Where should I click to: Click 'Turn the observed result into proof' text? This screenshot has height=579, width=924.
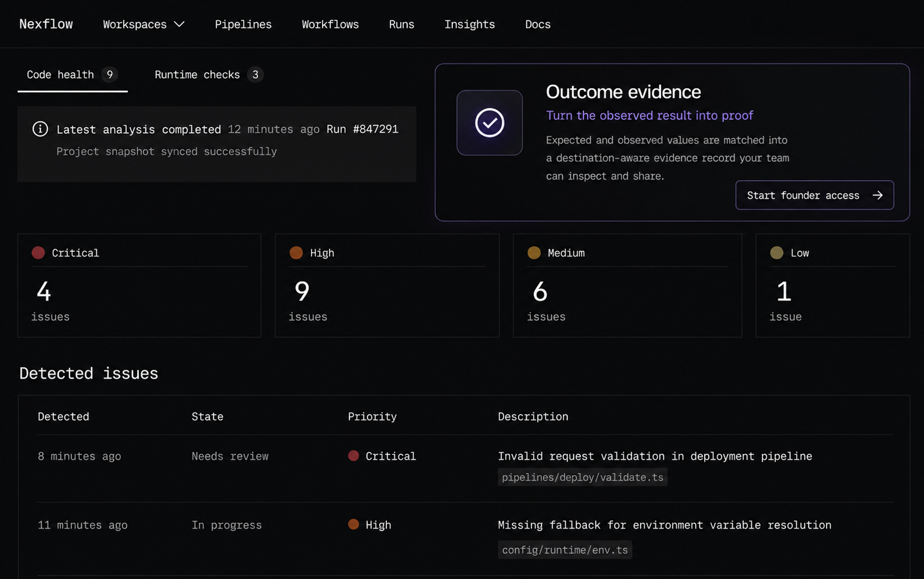(649, 116)
